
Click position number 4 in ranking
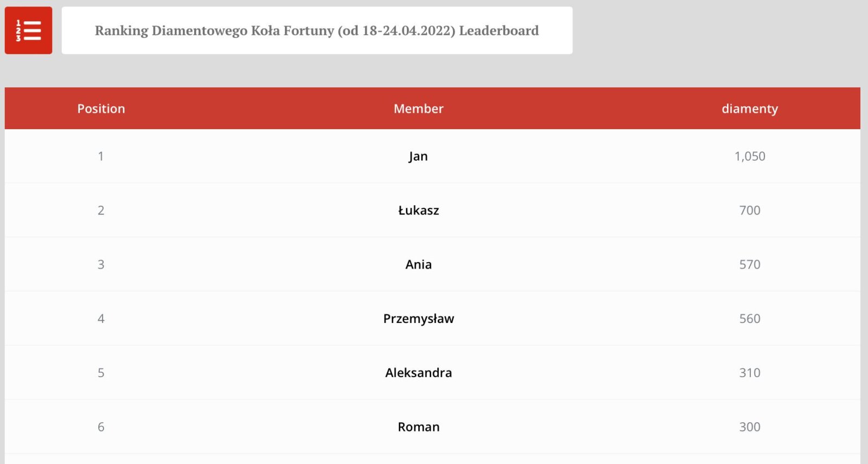[x=101, y=319]
